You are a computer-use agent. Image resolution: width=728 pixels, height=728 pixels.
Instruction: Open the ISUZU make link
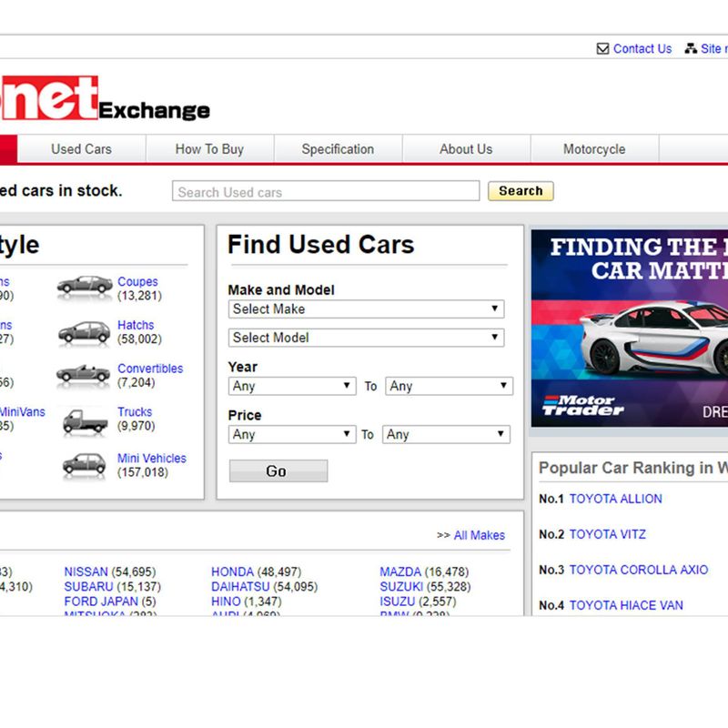tap(398, 602)
